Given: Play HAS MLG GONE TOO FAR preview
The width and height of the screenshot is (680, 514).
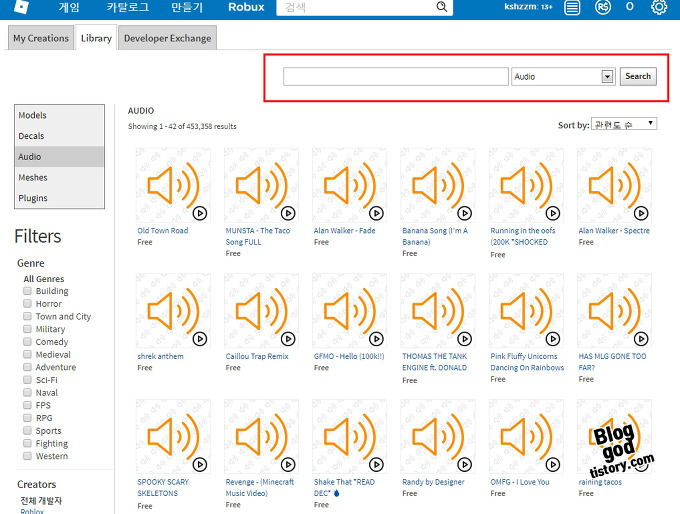Looking at the screenshot, I should pos(641,339).
